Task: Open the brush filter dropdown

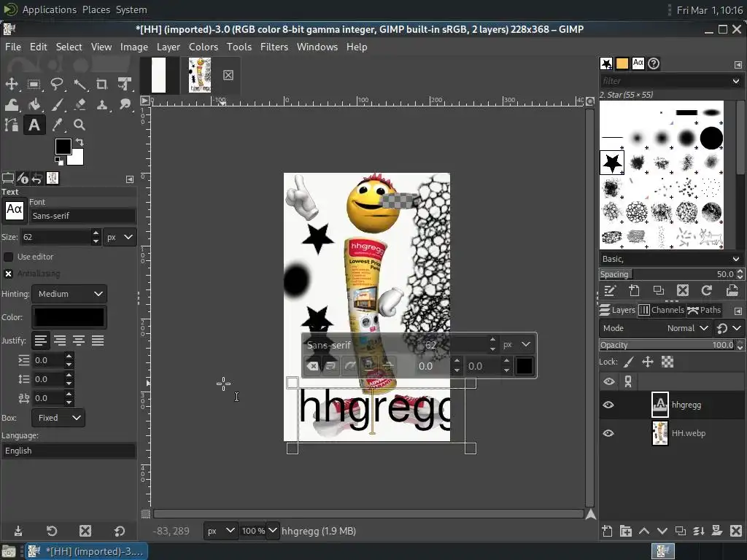Action: (x=735, y=81)
